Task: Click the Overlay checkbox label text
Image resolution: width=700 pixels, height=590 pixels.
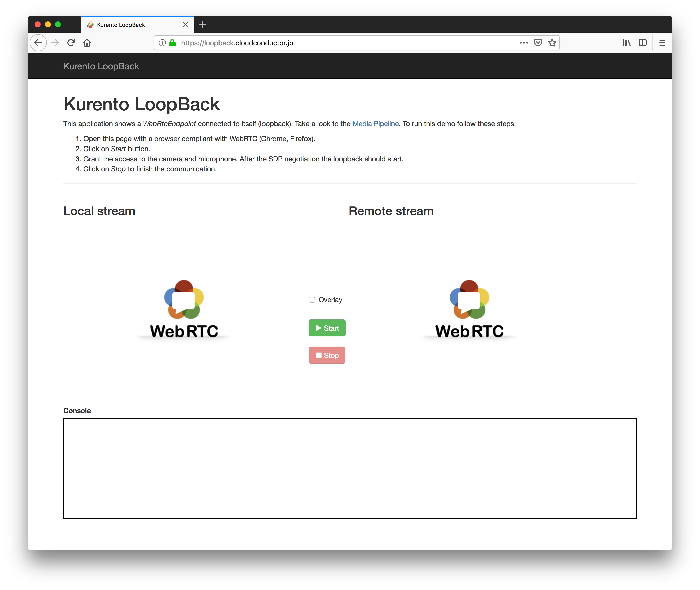Action: click(x=330, y=300)
